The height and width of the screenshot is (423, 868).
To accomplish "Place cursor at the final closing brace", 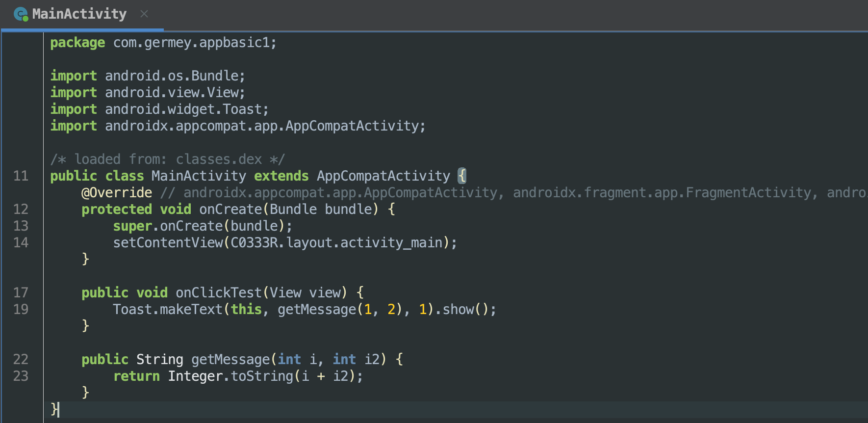I will coord(53,409).
